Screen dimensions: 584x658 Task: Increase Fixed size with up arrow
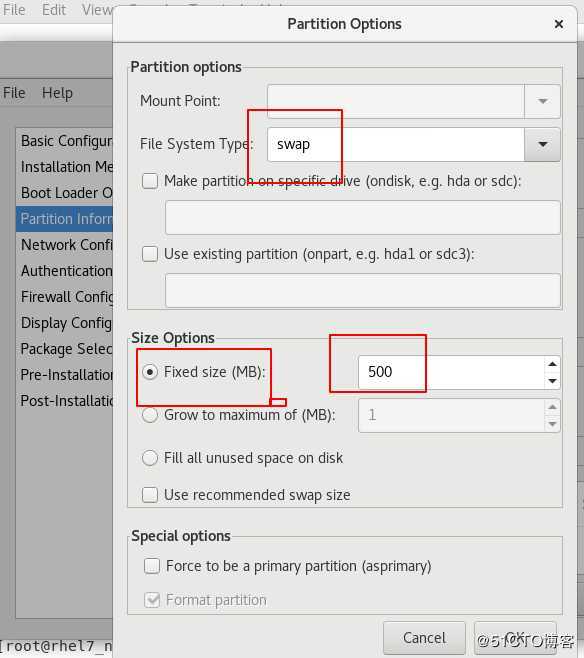point(553,364)
